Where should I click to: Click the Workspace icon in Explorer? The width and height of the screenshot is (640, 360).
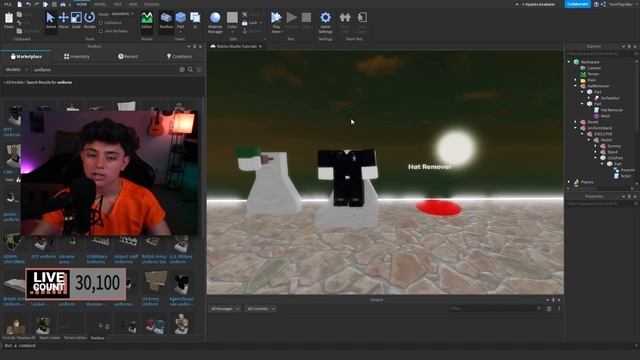576,62
